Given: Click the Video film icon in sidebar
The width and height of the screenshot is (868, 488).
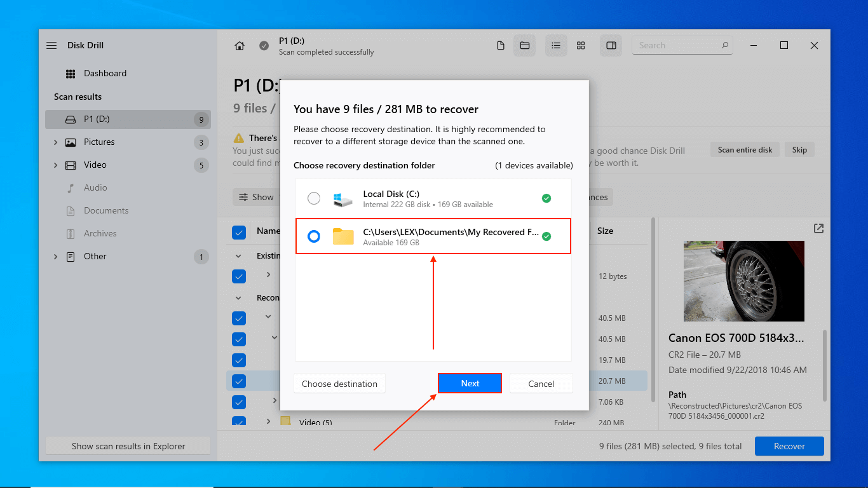Looking at the screenshot, I should [71, 165].
